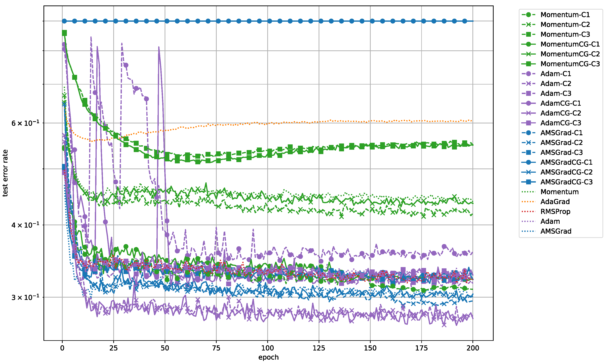
Task: Click the AMSGradCG-C2 legend cross marker
Action: [x=529, y=172]
